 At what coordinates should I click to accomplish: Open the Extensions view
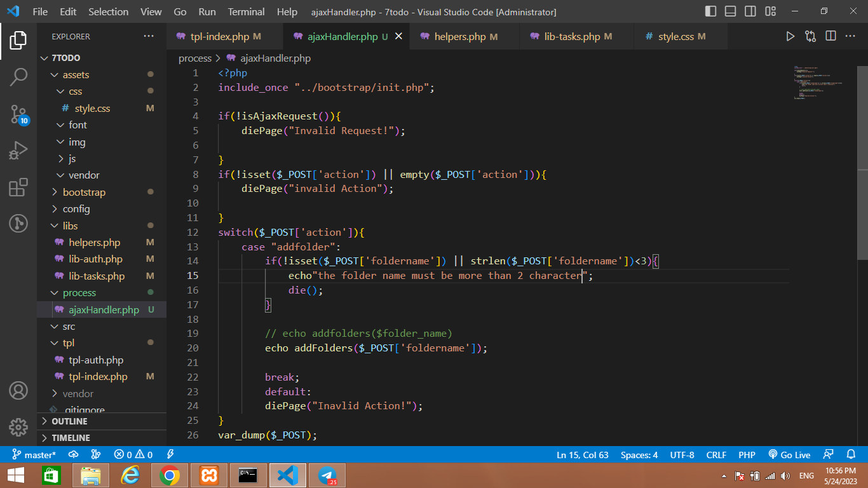click(18, 187)
